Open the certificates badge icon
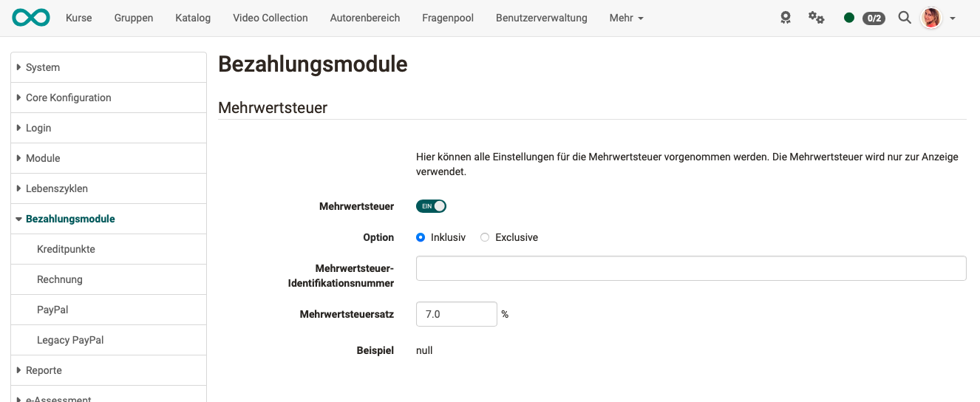 (x=786, y=18)
